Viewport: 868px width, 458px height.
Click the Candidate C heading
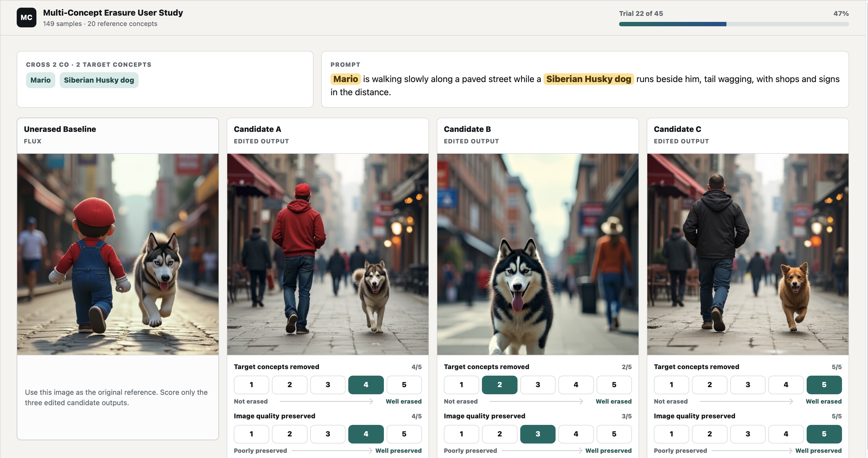677,129
